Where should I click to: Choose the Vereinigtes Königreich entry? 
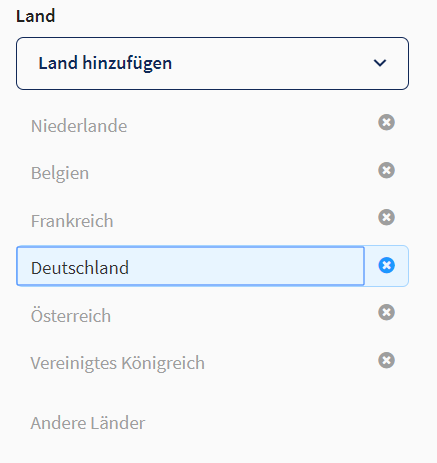coord(118,363)
